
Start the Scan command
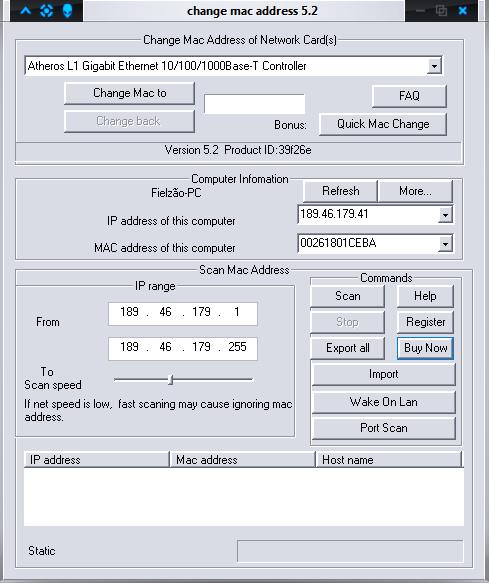point(348,296)
